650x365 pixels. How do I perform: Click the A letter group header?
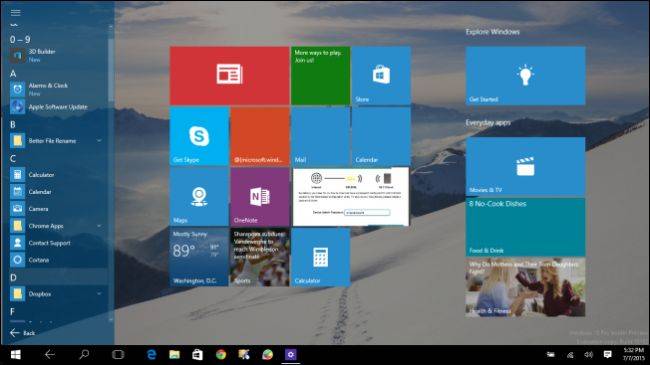pyautogui.click(x=13, y=73)
